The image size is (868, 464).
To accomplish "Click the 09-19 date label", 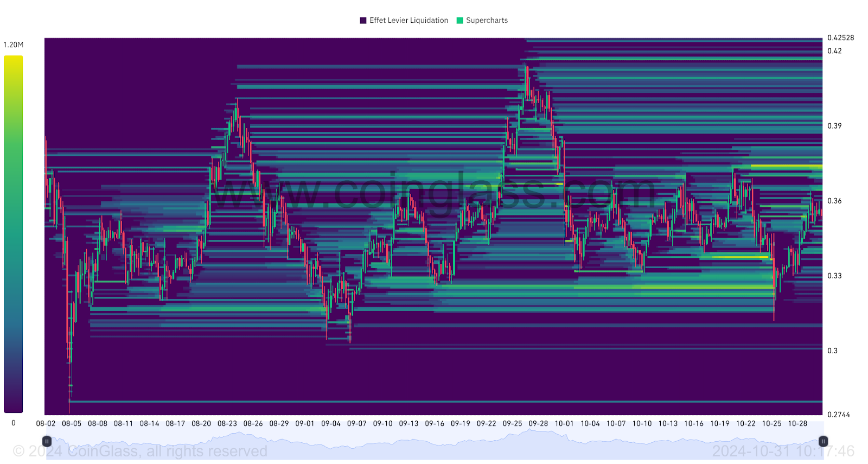I will 461,424.
